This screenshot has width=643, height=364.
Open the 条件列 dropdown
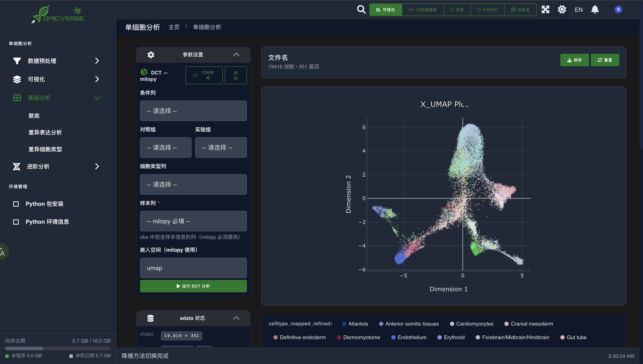tap(193, 111)
